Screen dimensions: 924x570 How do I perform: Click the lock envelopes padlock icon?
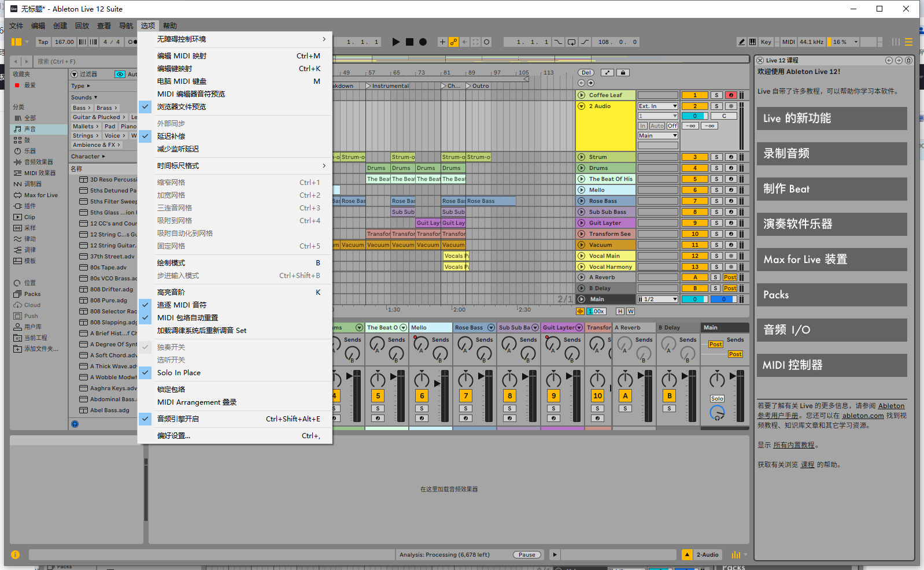(x=623, y=73)
